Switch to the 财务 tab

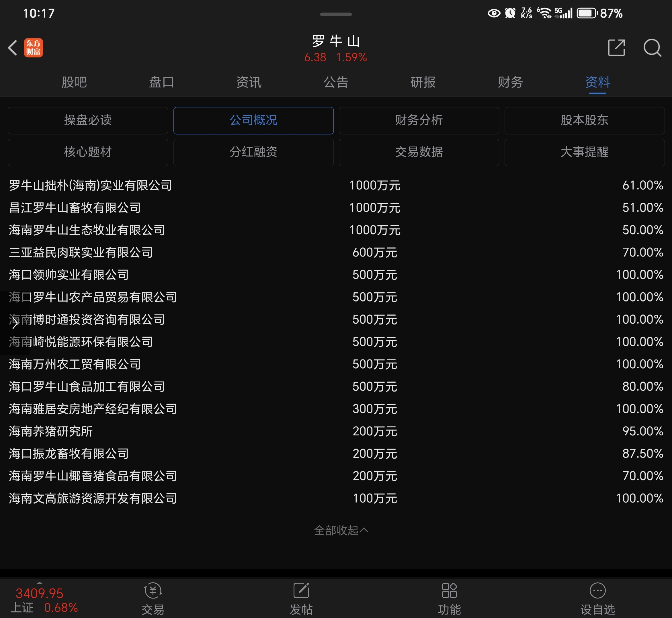(x=510, y=82)
